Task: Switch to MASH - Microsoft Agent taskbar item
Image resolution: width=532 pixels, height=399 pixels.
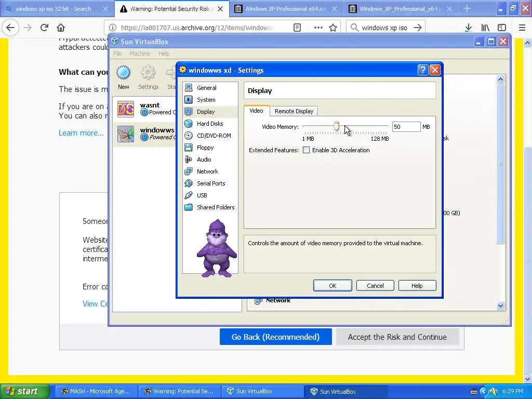Action: coord(96,391)
